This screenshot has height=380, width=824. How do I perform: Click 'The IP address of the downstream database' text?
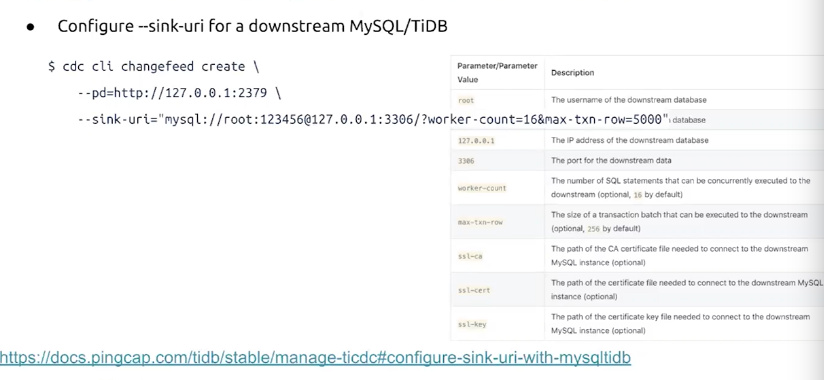[x=630, y=140]
